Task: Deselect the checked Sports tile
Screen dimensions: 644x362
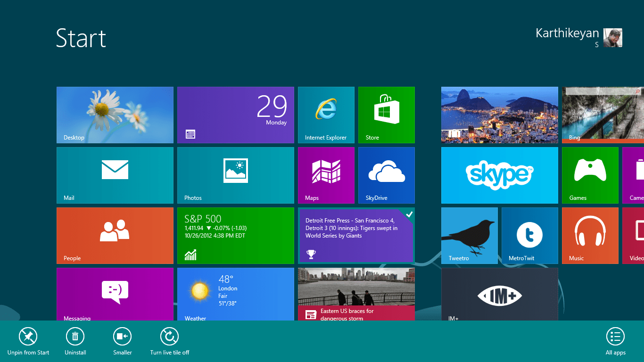Action: pyautogui.click(x=356, y=236)
